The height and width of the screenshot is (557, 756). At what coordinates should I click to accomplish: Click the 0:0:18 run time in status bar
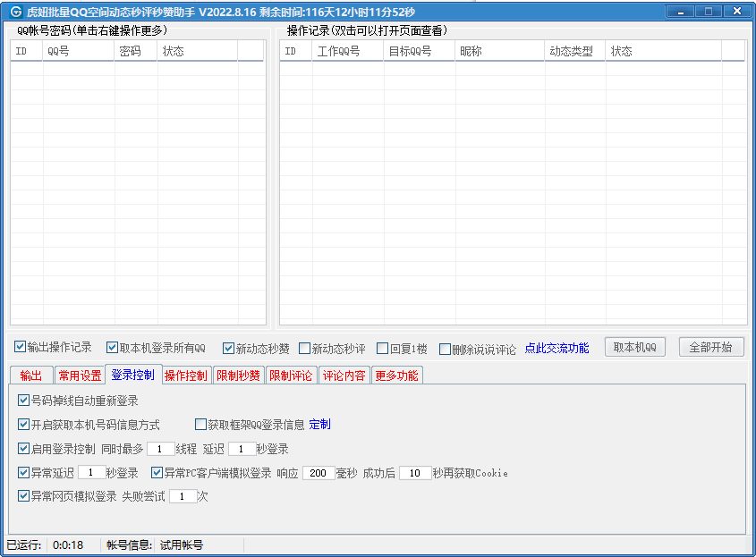coord(68,545)
